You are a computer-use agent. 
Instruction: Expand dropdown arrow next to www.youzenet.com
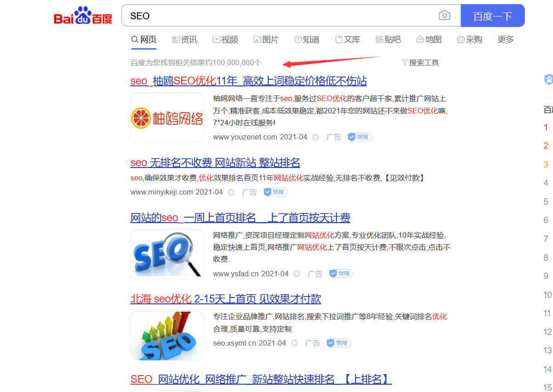pos(316,137)
